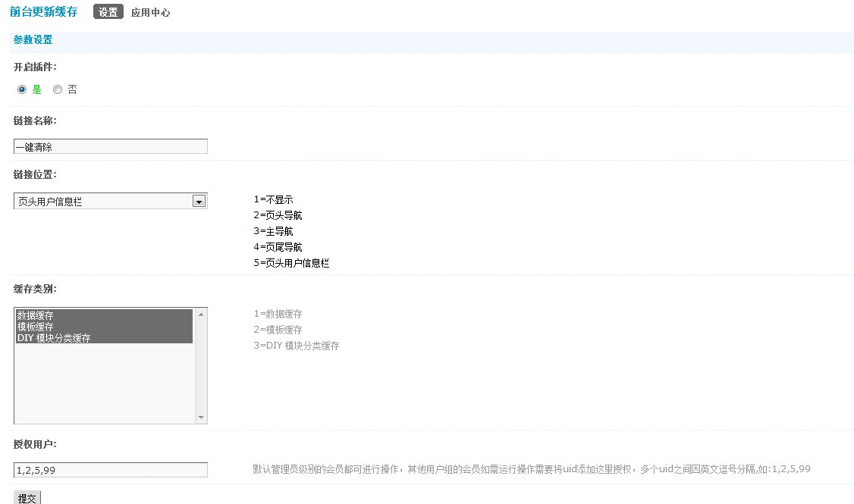Open the 链接位置 select box showing 页头用户信息栏
Image resolution: width=854 pixels, height=504 pixels.
(x=102, y=201)
